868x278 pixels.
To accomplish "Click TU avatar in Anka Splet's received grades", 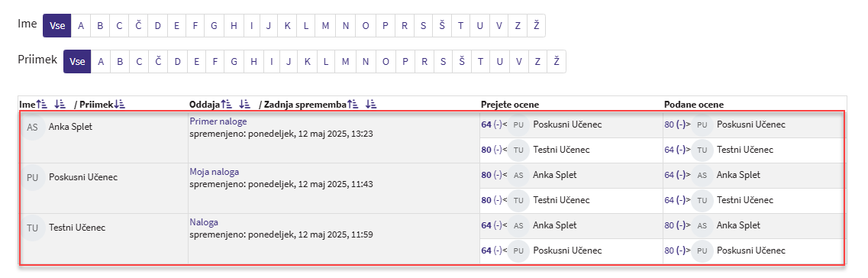I will (518, 150).
